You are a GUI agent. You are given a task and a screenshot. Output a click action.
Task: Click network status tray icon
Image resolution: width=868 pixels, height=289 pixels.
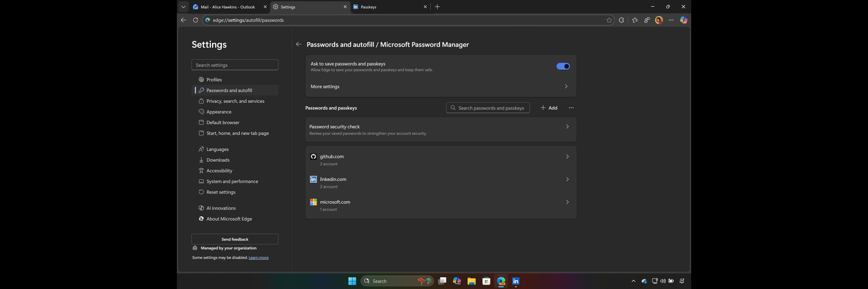click(655, 281)
